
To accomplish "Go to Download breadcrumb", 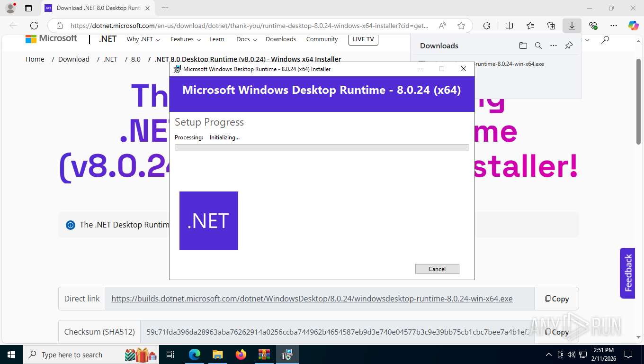I will [74, 59].
